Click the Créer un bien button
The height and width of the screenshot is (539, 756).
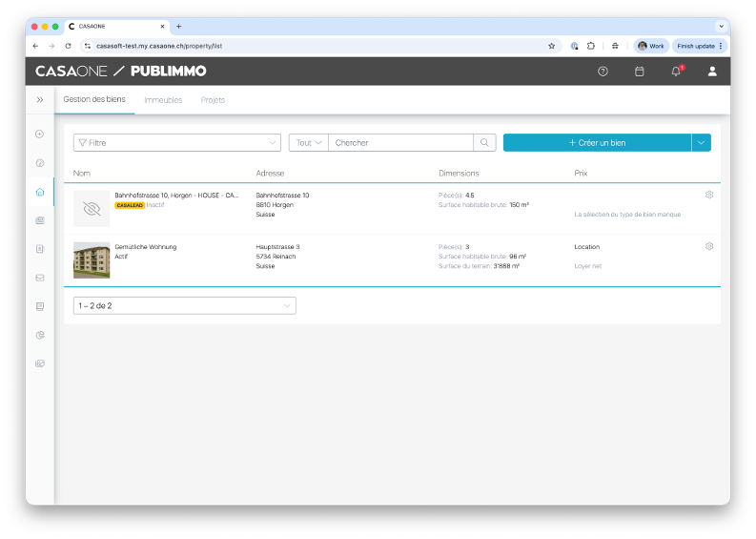click(x=597, y=143)
